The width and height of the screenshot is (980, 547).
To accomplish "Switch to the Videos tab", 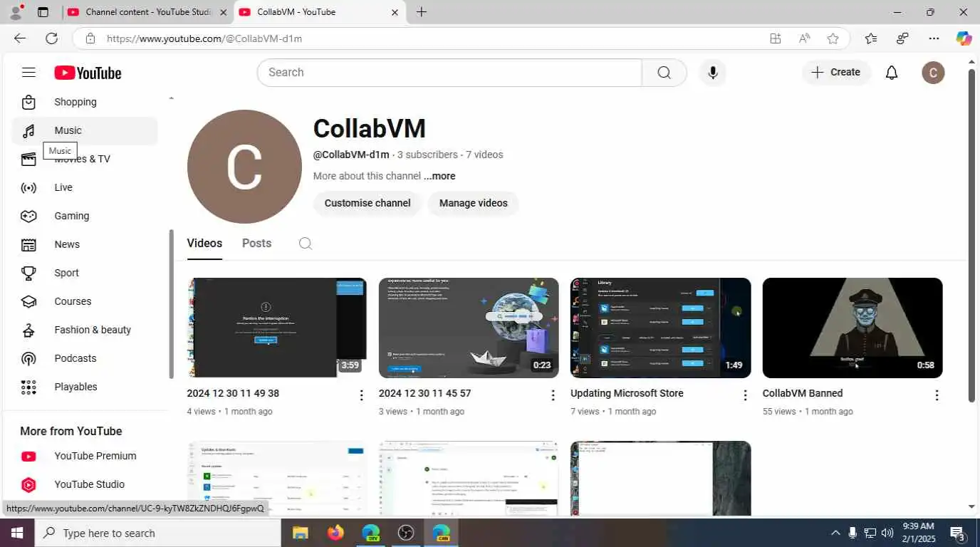I will tap(204, 244).
